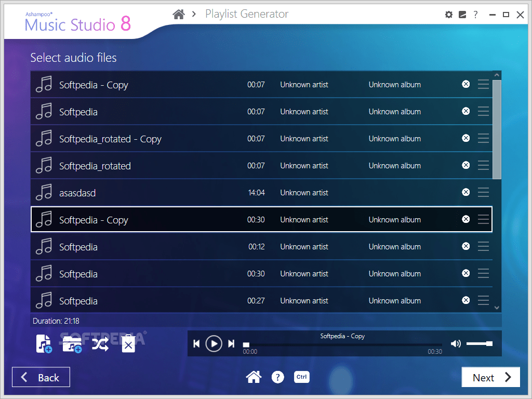Add a whole folder of music
Image resolution: width=532 pixels, height=399 pixels.
[x=72, y=343]
